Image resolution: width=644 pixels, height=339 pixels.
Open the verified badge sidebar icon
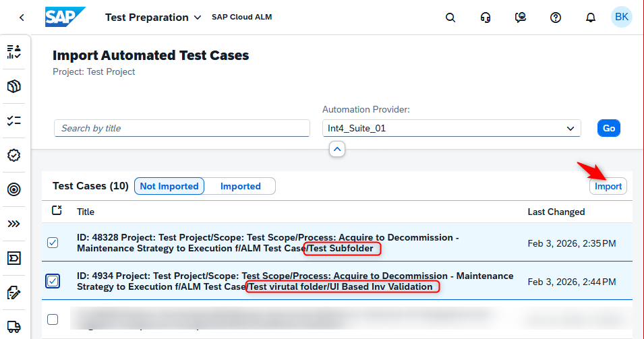pos(14,155)
